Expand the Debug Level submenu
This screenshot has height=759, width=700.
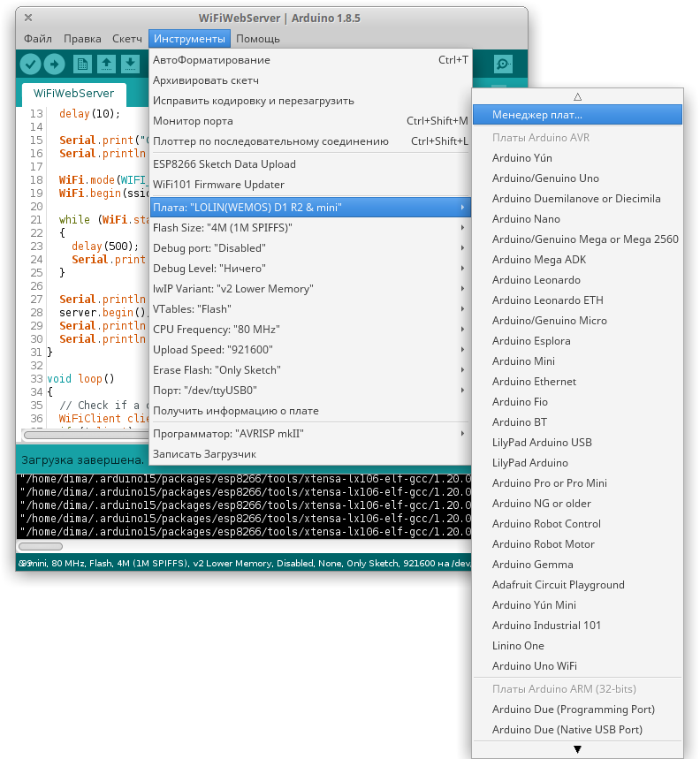310,268
